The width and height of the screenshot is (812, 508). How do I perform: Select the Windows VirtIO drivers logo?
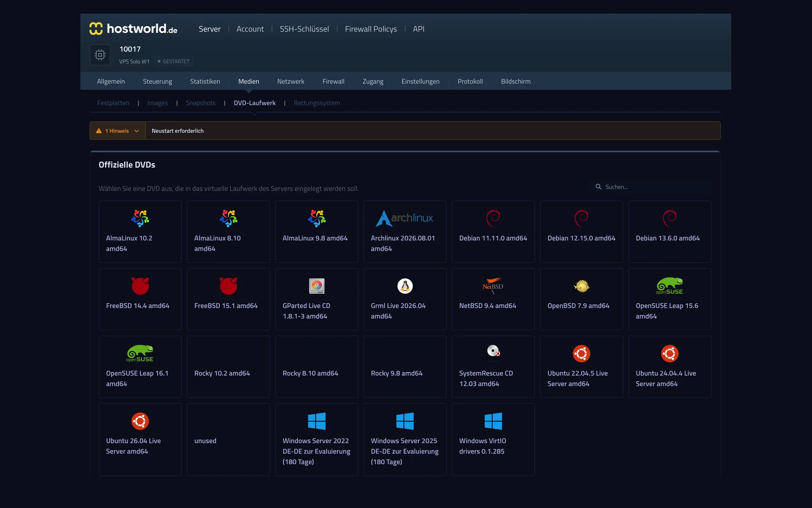(x=493, y=421)
